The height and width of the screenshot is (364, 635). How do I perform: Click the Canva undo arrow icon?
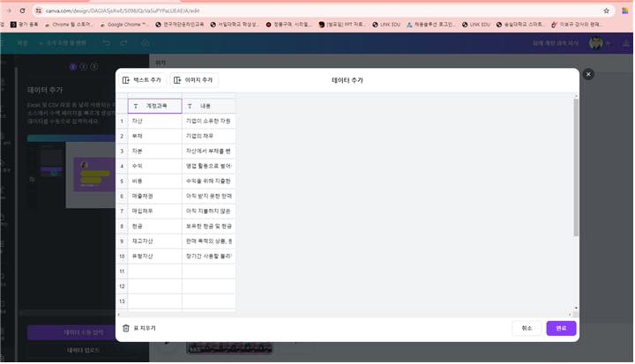(106, 43)
